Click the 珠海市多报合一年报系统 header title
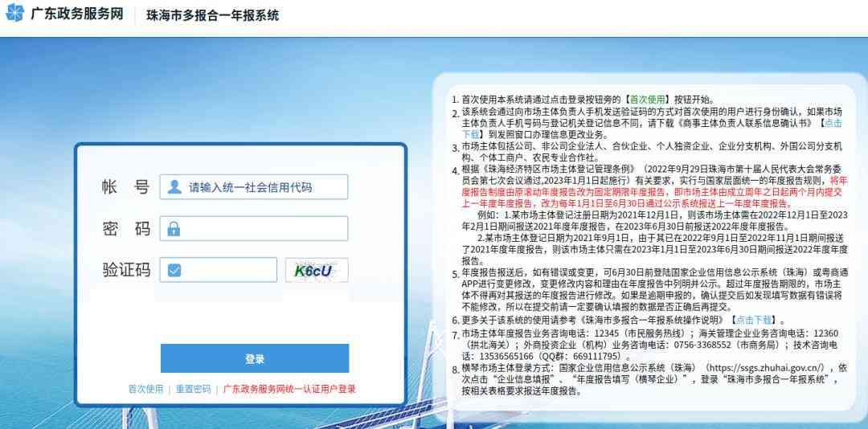 [212, 15]
